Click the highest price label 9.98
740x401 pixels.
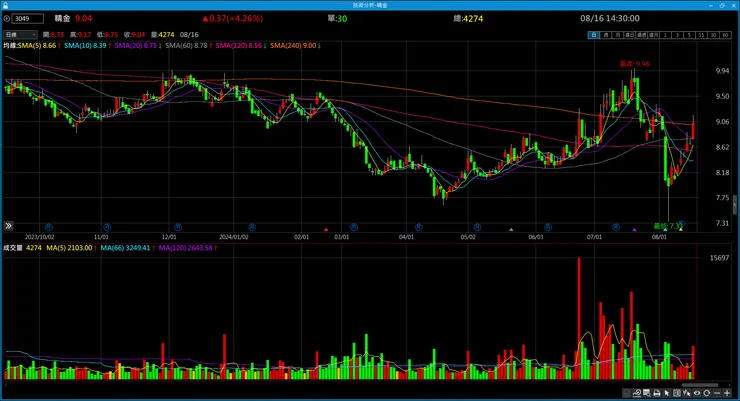pos(635,64)
